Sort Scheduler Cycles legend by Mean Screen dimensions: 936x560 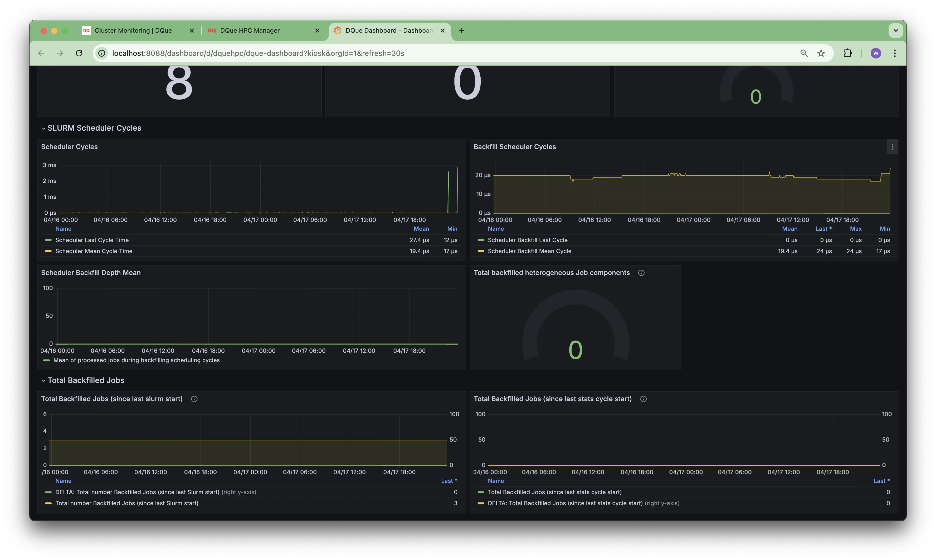click(x=421, y=229)
